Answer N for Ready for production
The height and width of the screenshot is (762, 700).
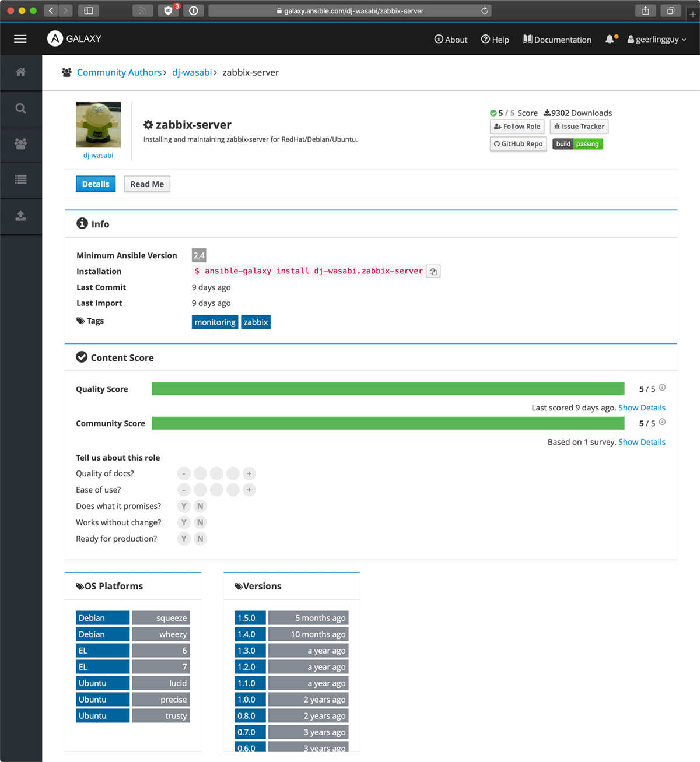pos(200,539)
